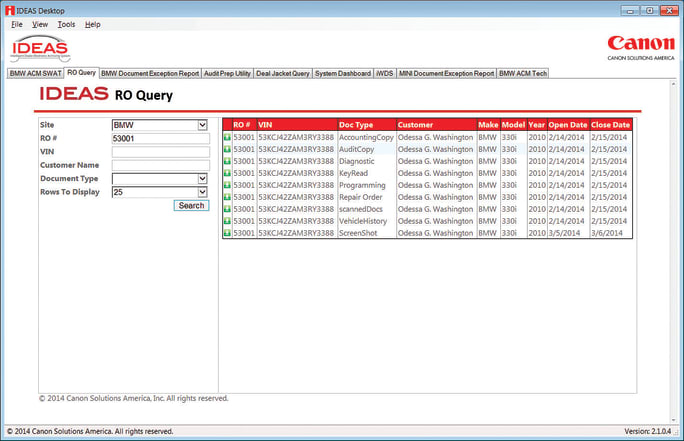Click green plus icon for AccountingCopy row
The height and width of the screenshot is (441, 684).
(226, 137)
